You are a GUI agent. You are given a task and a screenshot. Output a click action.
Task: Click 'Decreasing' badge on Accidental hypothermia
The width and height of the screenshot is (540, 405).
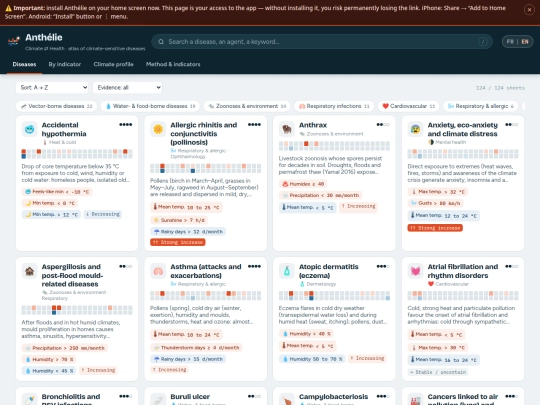[x=102, y=214]
